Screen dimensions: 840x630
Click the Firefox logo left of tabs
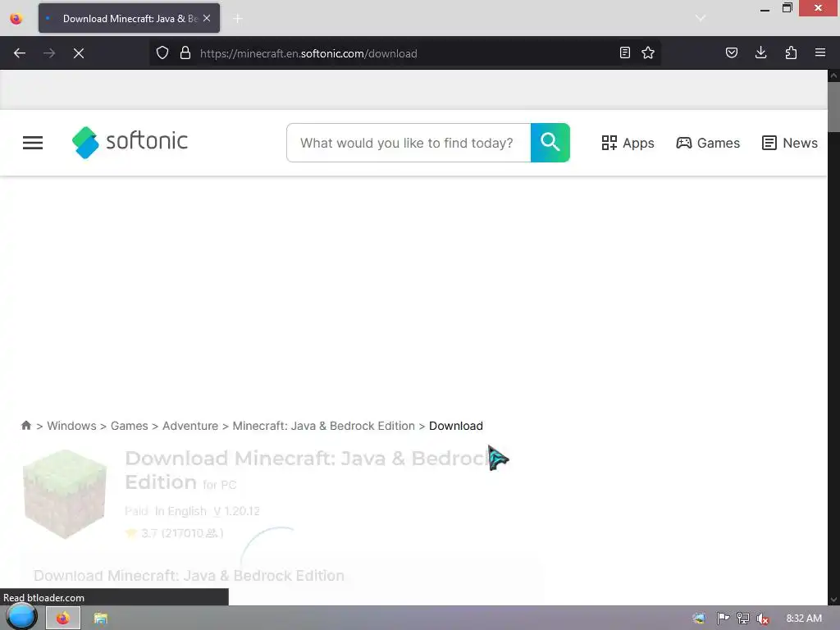(16, 19)
